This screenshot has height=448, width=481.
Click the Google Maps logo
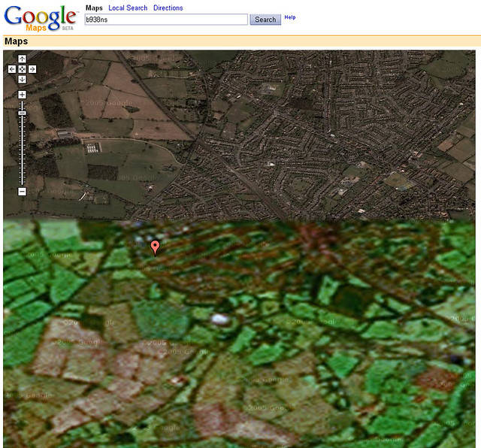point(40,17)
